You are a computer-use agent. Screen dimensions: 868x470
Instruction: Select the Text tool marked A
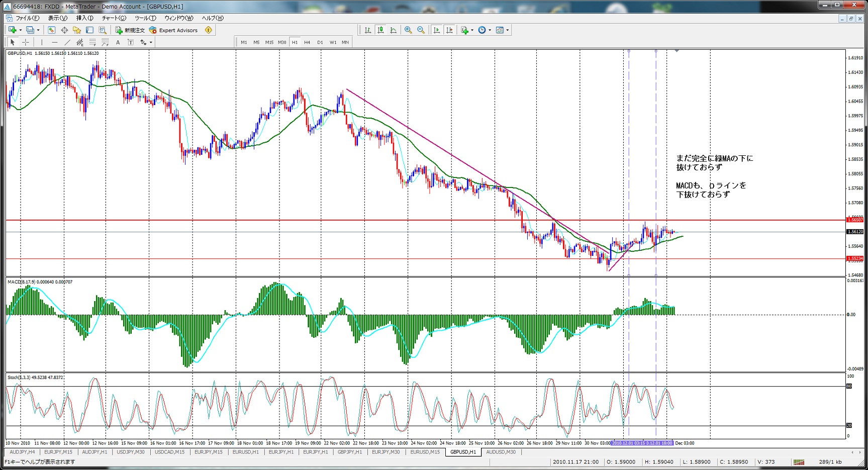(118, 42)
